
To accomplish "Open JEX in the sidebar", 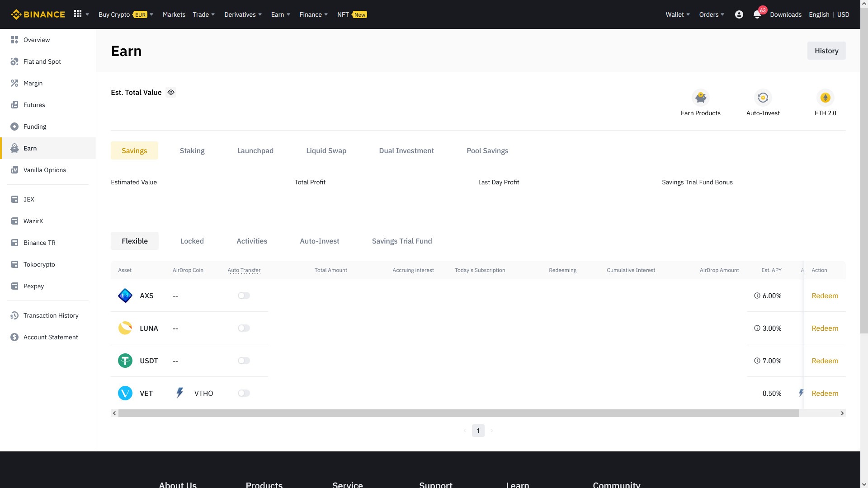I will pos(48,199).
